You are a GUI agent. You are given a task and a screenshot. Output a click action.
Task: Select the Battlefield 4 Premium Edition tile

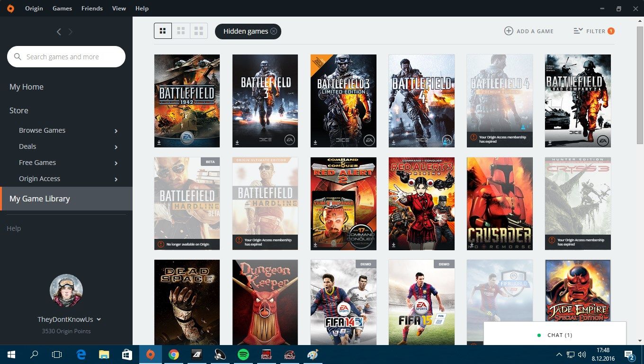point(500,101)
